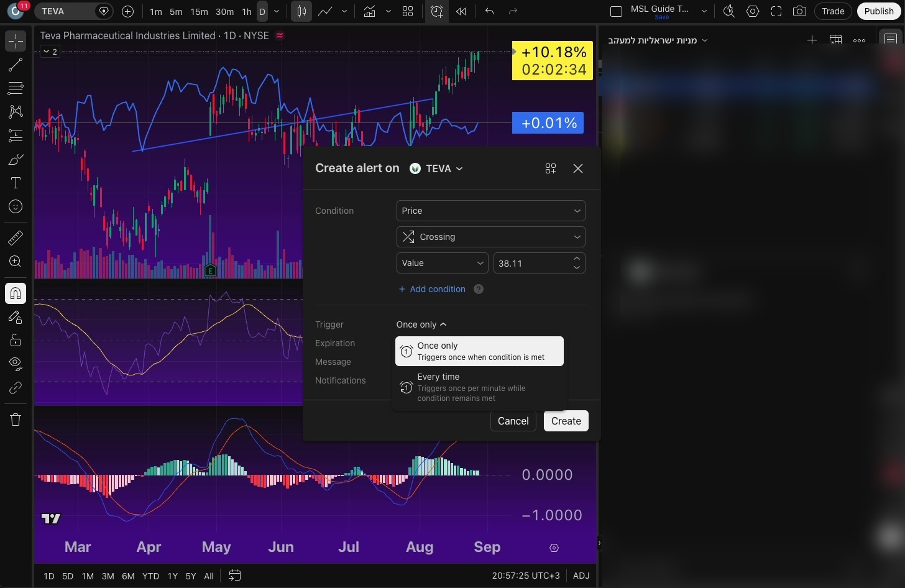Viewport: 905px width, 588px height.
Task: Choose the Once only trigger option
Action: pos(479,351)
